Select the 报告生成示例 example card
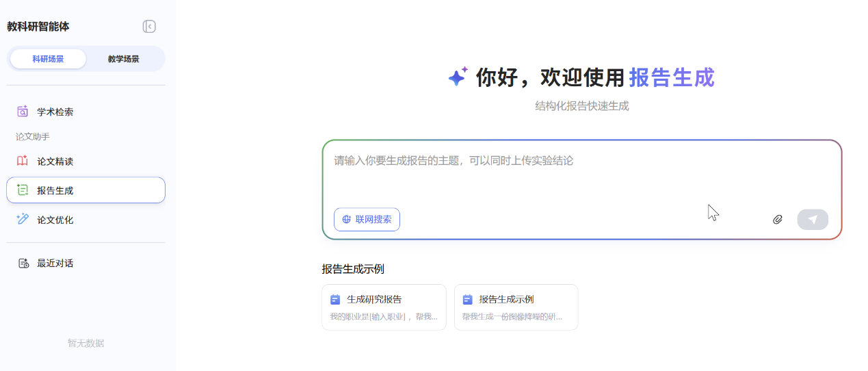Viewport: 868px width, 371px height. 516,307
